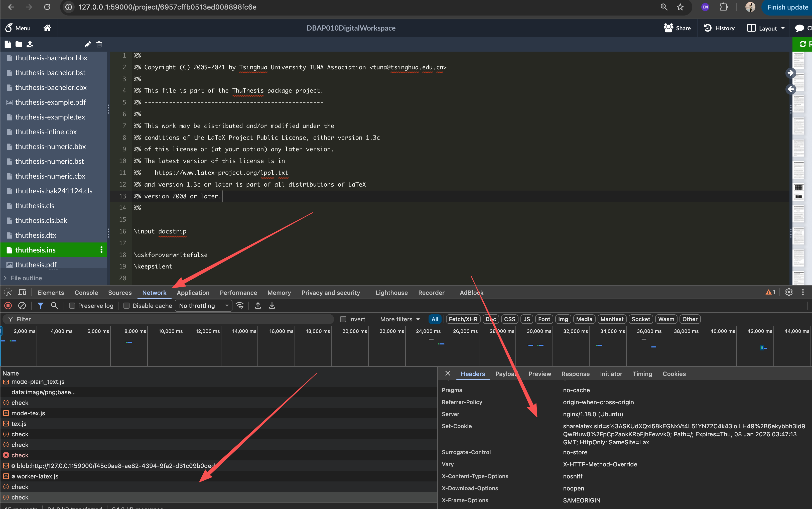
Task: Click the Overleaf home icon
Action: (x=47, y=28)
